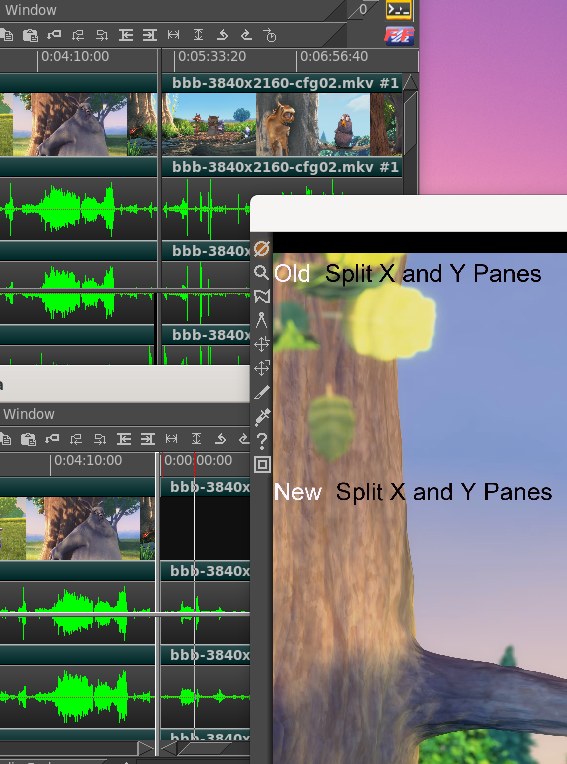Screen dimensions: 567x764
Task: Click the 0:05:33:20 mark on upper timebar
Action: pyautogui.click(x=212, y=57)
